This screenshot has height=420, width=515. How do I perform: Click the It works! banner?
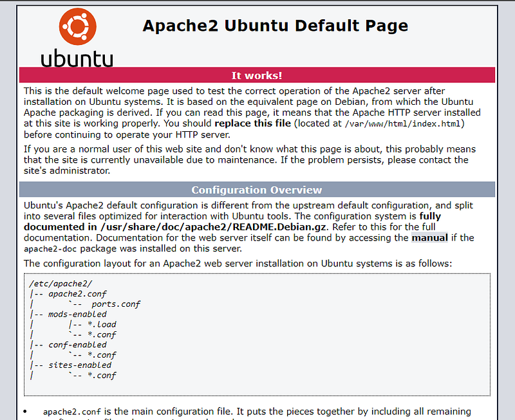[257, 75]
